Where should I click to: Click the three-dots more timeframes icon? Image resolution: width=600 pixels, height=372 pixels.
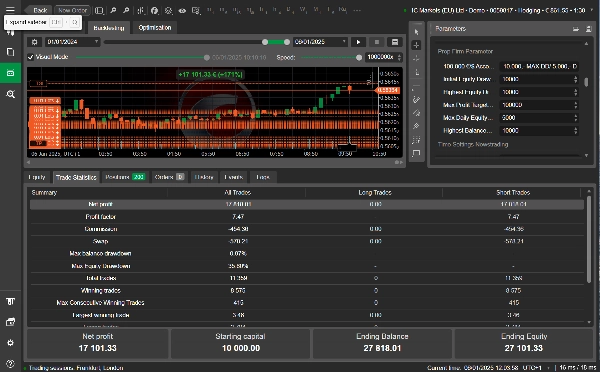(357, 10)
